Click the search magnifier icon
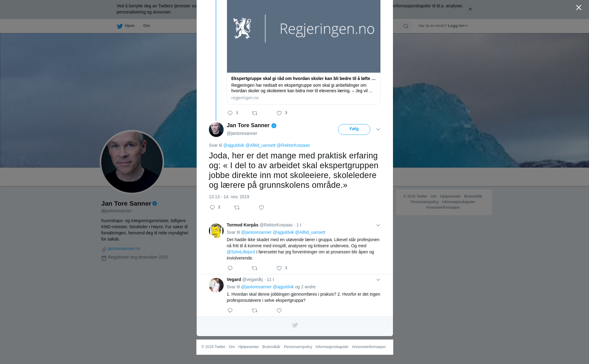 coord(406,26)
